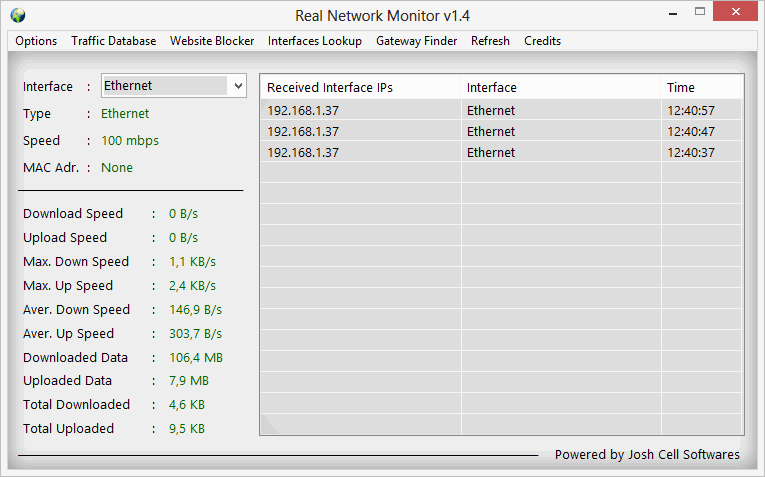
Task: Minimize the Real Network Monitor window
Action: point(673,12)
